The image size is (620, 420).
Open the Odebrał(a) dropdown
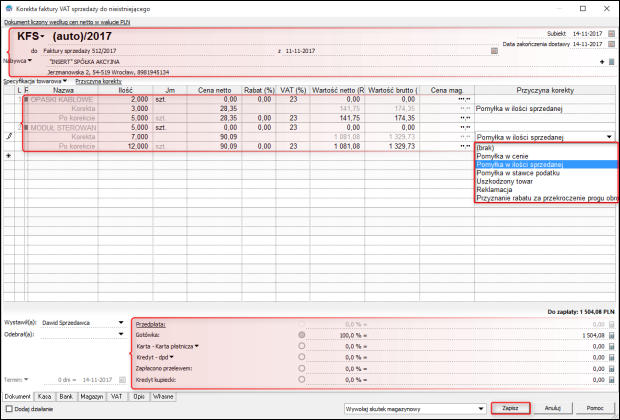pyautogui.click(x=121, y=334)
